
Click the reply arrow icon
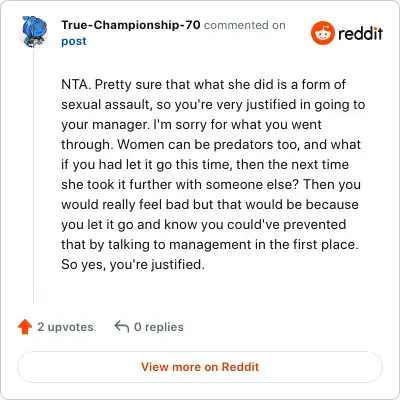(x=122, y=327)
